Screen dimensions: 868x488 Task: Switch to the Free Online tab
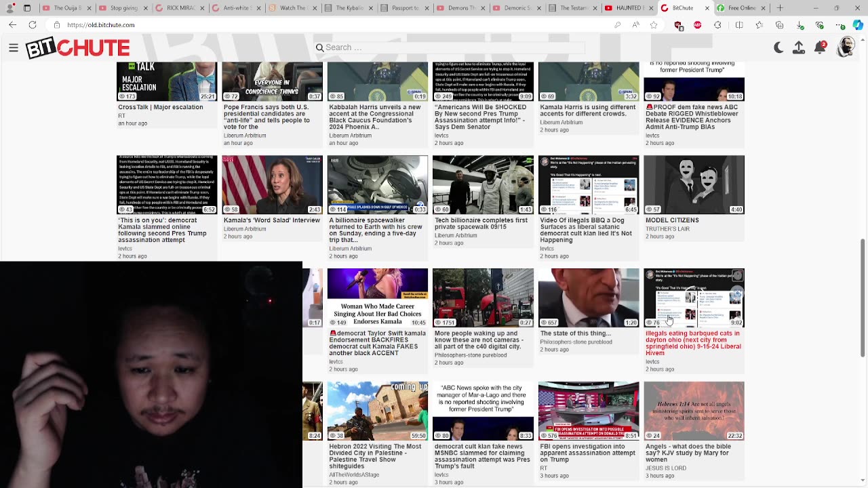(x=742, y=8)
